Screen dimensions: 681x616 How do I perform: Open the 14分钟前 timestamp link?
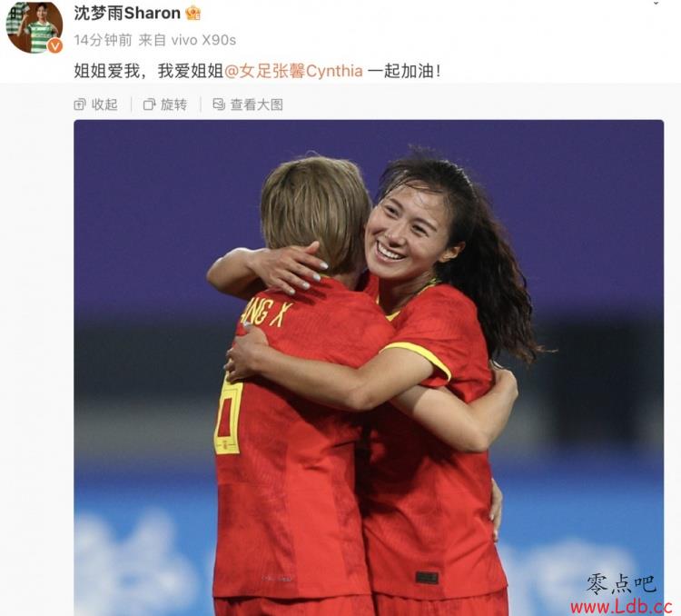pos(103,40)
